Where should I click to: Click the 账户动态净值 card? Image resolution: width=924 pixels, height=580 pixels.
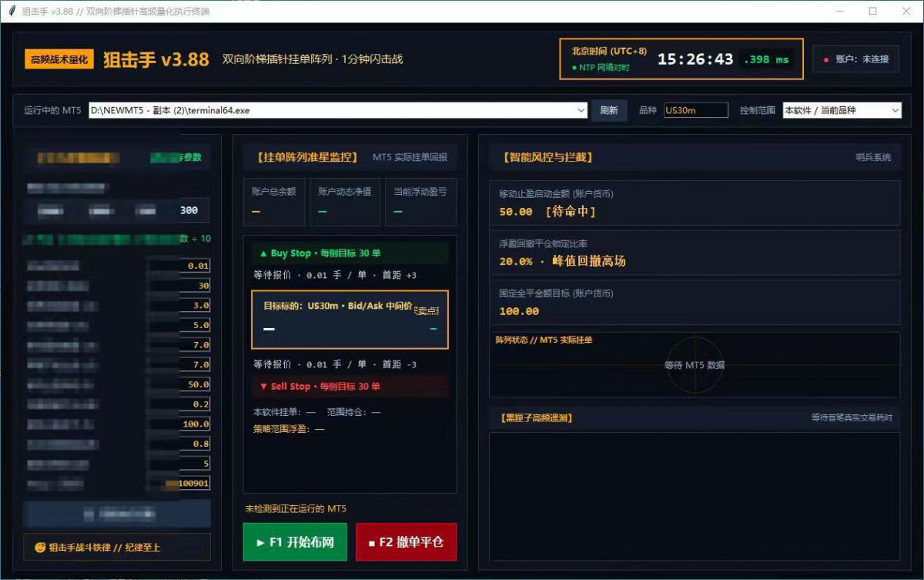coord(345,203)
